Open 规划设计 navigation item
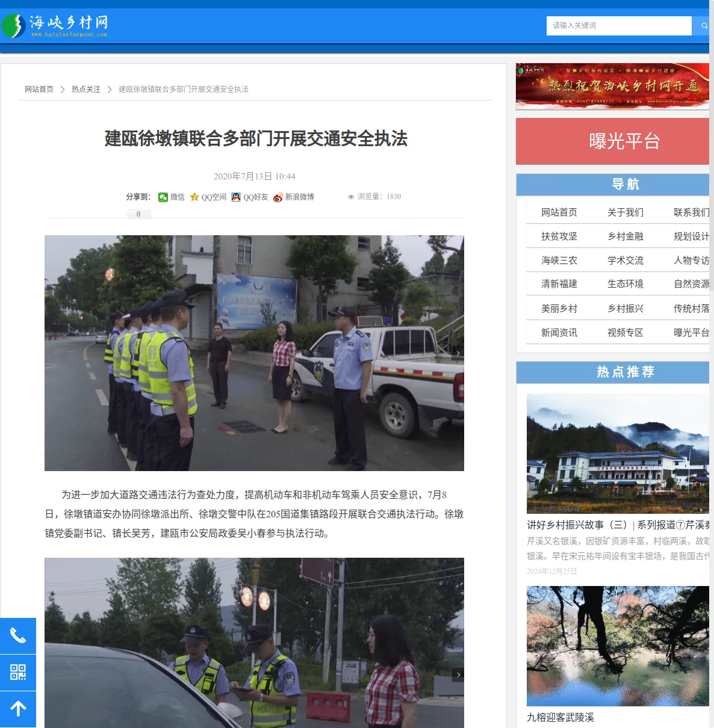 pos(691,236)
